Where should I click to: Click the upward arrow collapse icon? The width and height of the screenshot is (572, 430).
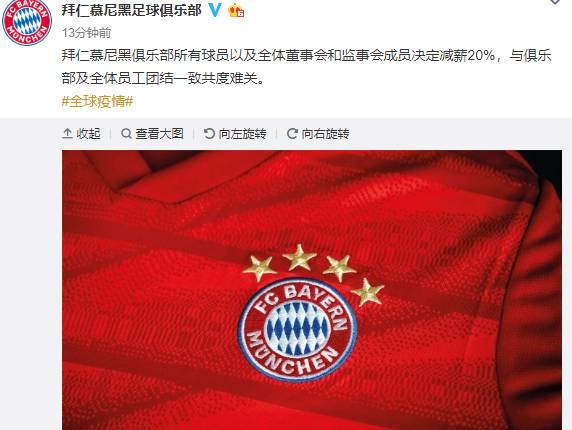pyautogui.click(x=67, y=134)
